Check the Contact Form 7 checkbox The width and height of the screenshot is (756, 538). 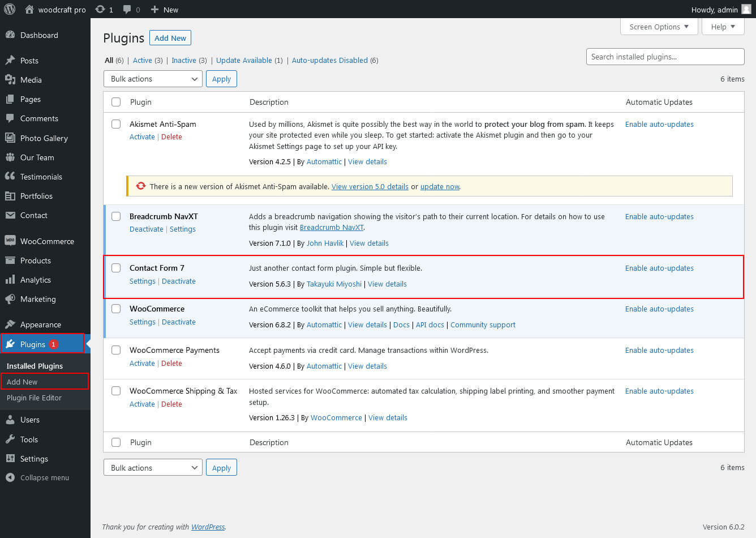coord(116,268)
